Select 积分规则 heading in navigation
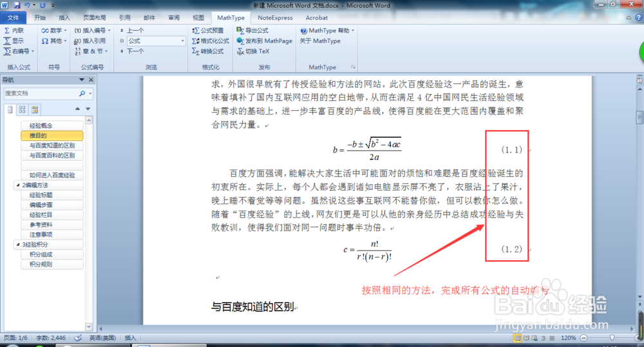644x347 pixels. click(52, 265)
